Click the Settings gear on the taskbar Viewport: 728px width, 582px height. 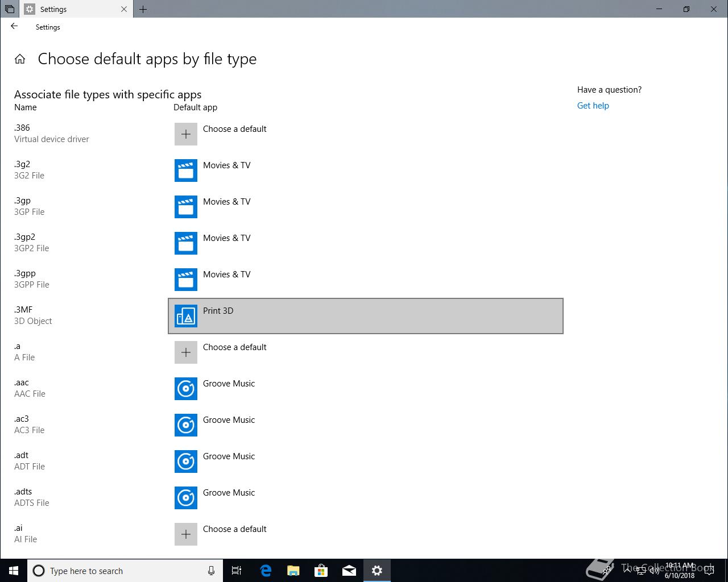pos(377,571)
